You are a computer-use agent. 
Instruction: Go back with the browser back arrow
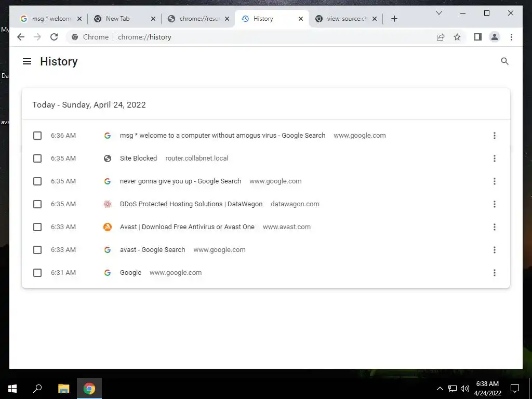coord(21,37)
